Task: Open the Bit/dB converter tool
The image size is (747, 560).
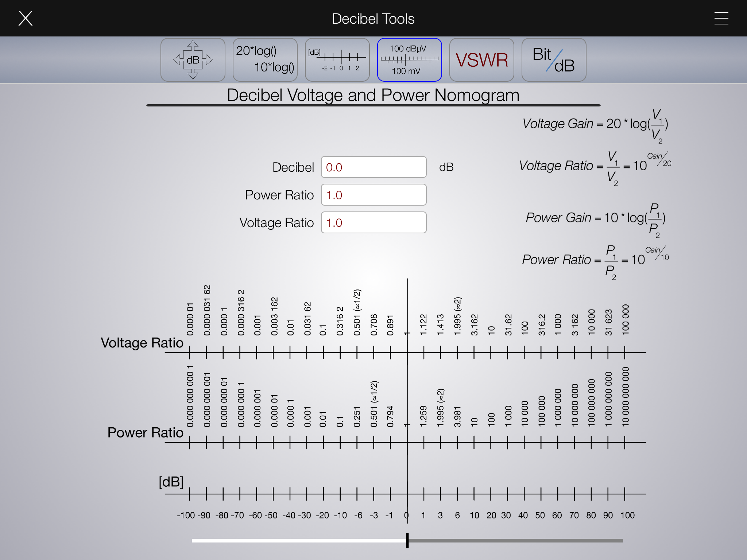Action: pos(554,60)
